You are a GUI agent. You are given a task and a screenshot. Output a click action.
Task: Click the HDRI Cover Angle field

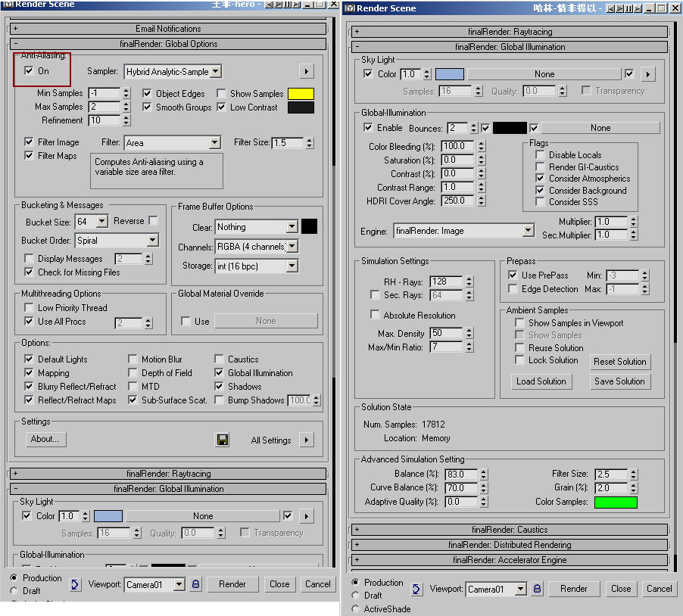coord(458,201)
